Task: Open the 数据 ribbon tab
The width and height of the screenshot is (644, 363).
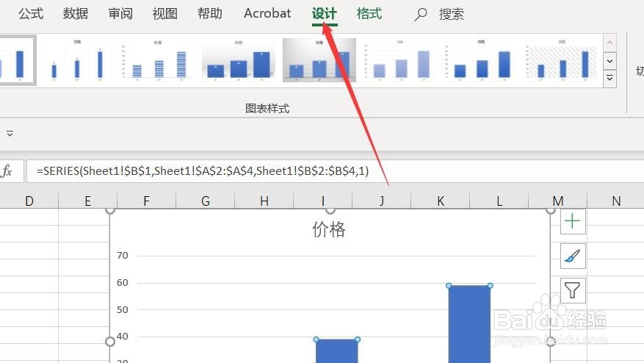Action: pyautogui.click(x=76, y=13)
